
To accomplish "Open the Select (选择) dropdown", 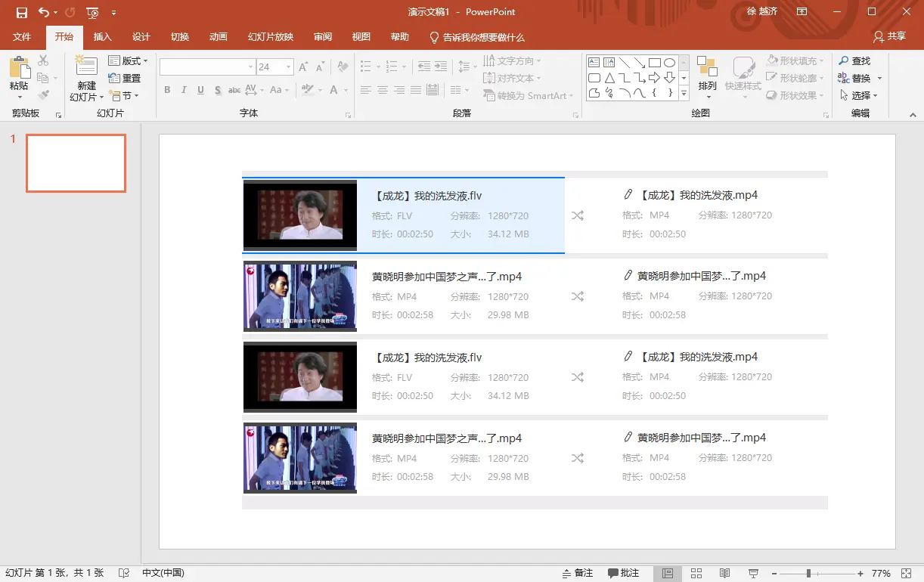I will tap(858, 95).
